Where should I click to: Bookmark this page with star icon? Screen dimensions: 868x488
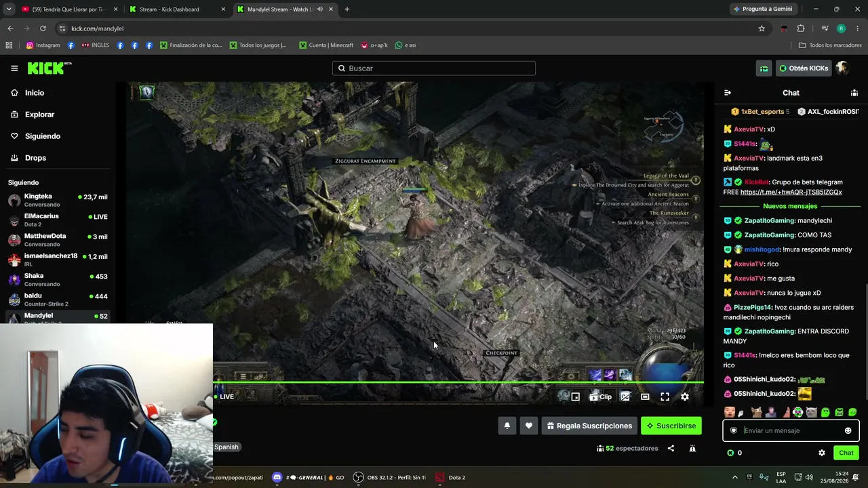pos(762,28)
